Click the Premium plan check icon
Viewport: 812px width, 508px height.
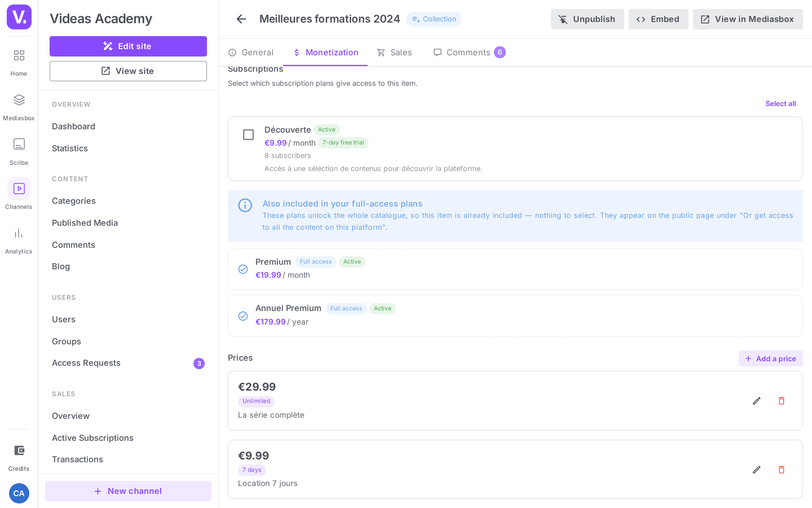[243, 269]
